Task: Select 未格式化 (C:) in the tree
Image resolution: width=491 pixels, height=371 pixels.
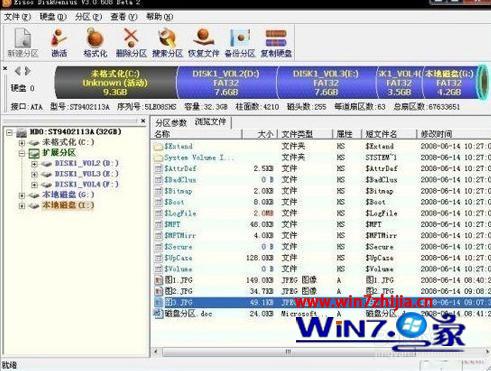Action: point(68,143)
